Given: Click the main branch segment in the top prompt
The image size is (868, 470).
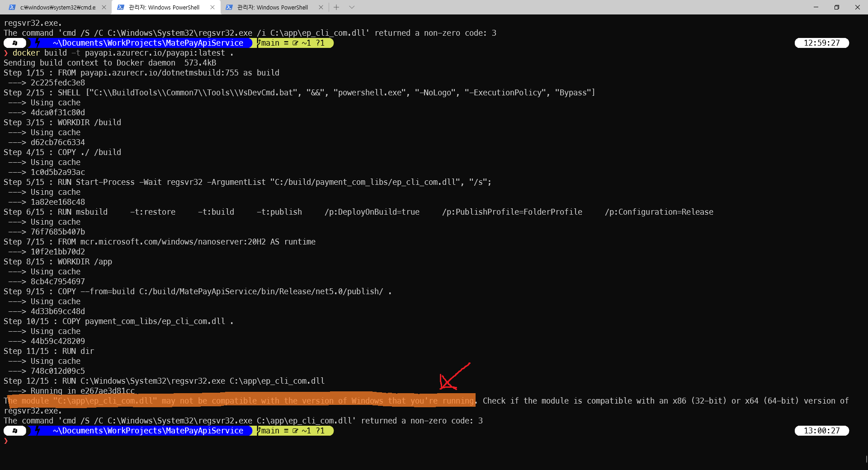Looking at the screenshot, I should tap(270, 43).
